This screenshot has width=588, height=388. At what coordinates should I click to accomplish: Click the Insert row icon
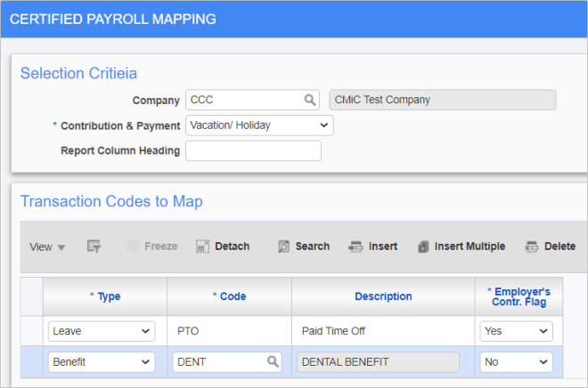[x=355, y=247]
